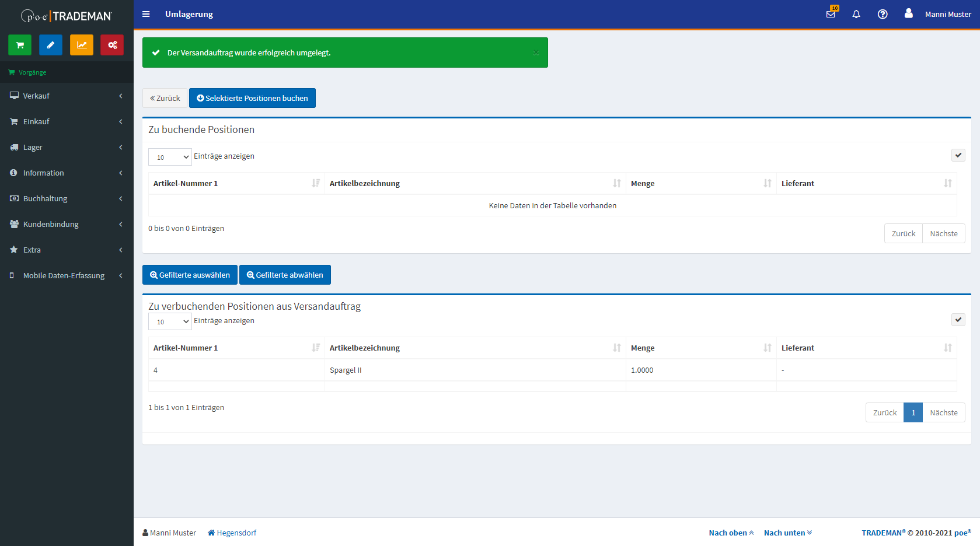Click Selektierte Positionen buchen button

[x=252, y=98]
